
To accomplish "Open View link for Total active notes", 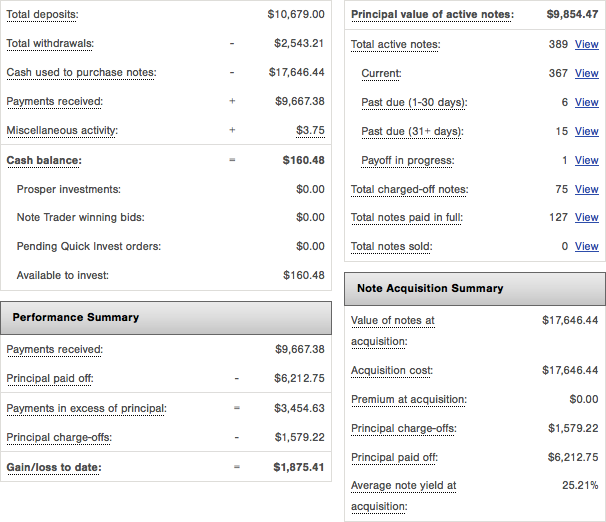I will pos(586,45).
